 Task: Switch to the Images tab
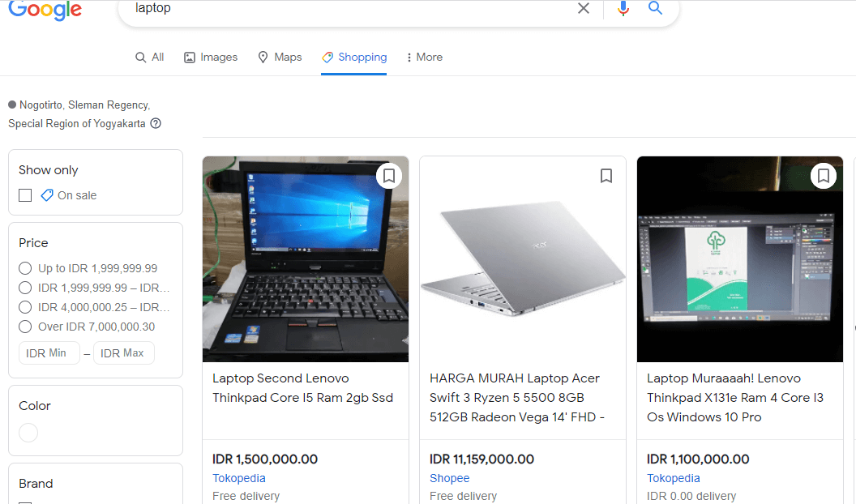click(211, 58)
